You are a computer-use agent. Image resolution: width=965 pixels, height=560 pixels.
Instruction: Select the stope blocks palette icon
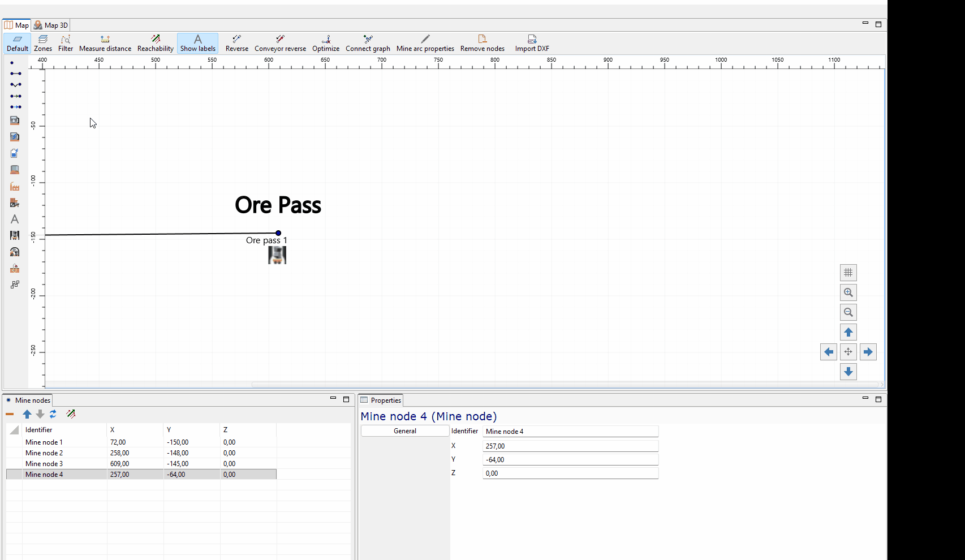(15, 285)
